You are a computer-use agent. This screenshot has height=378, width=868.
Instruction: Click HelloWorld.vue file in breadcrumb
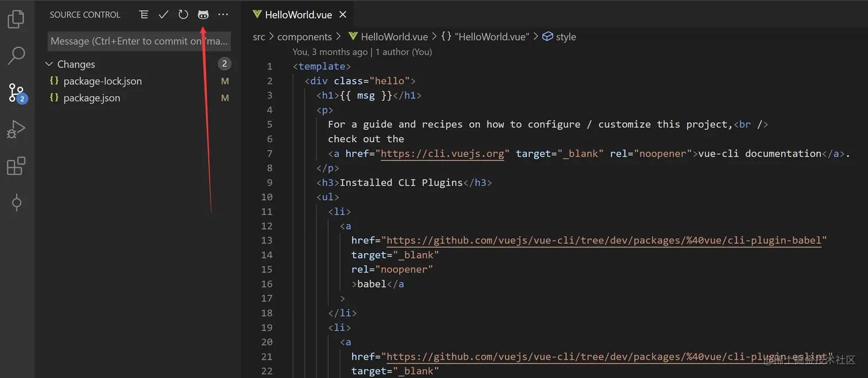tap(394, 37)
